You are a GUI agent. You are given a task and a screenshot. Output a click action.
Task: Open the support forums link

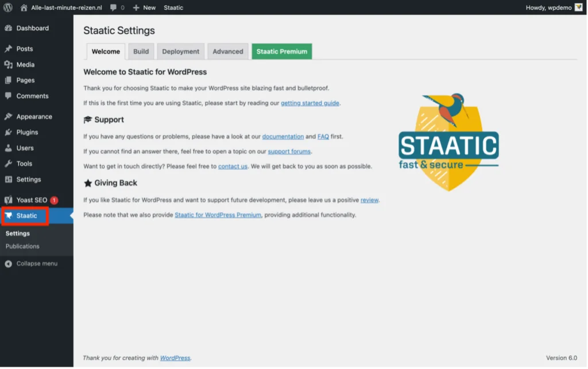tap(289, 152)
